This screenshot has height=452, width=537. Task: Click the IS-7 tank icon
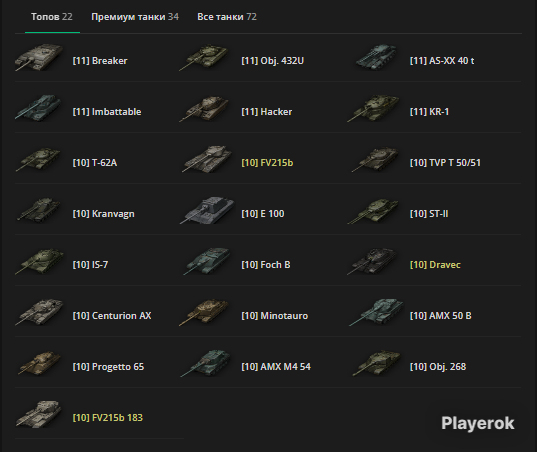coord(39,262)
